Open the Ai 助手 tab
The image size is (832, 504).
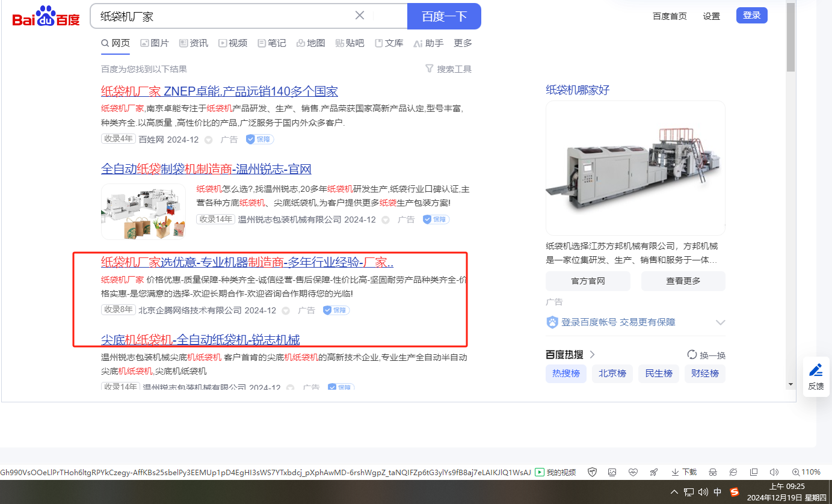click(428, 43)
